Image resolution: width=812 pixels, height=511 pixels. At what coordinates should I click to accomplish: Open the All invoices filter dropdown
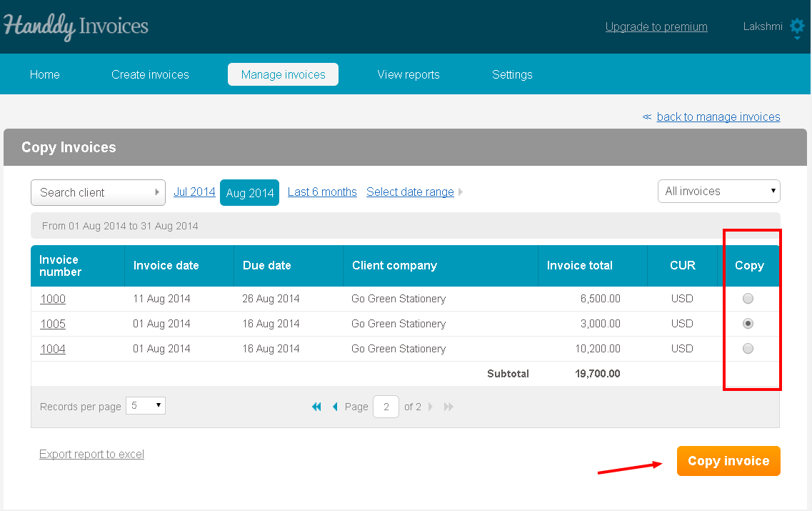(x=718, y=192)
